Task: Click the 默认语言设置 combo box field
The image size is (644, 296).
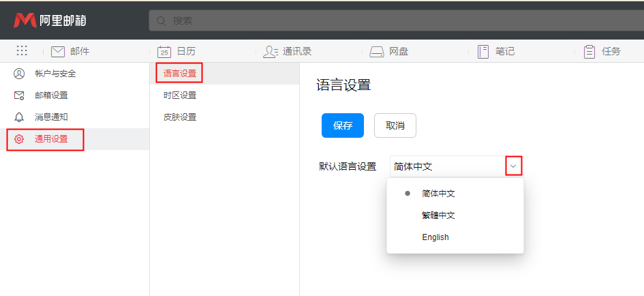Action: pyautogui.click(x=446, y=166)
